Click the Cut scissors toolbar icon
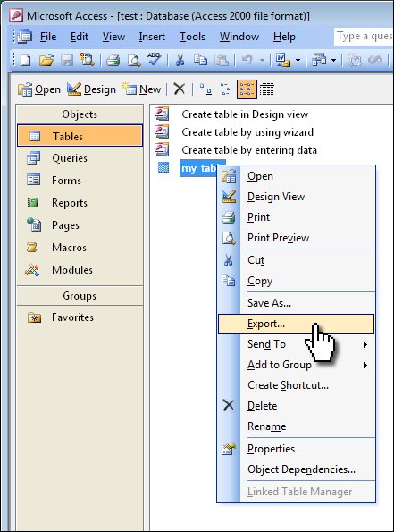Screen dimensions: 394x532 coord(180,61)
